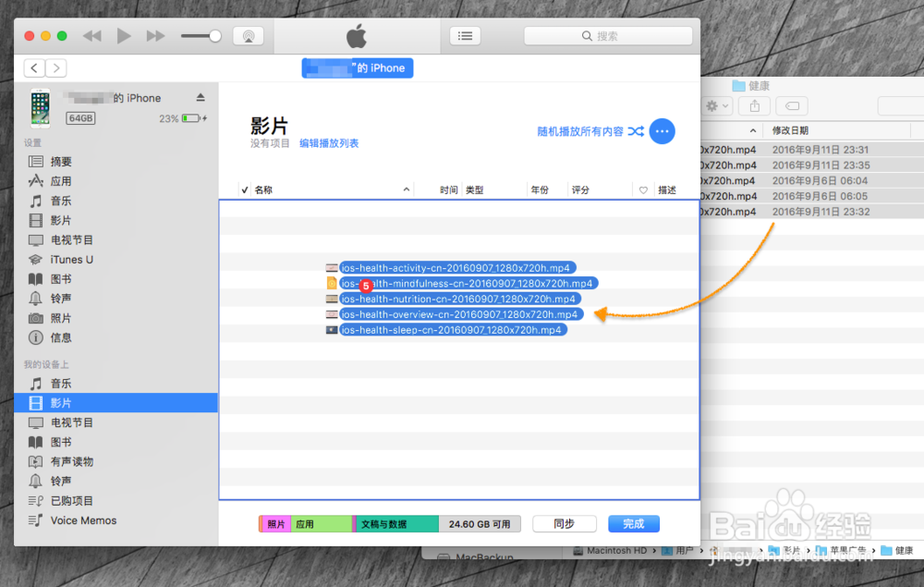
Task: Sort by 时间 column header
Action: [x=449, y=190]
